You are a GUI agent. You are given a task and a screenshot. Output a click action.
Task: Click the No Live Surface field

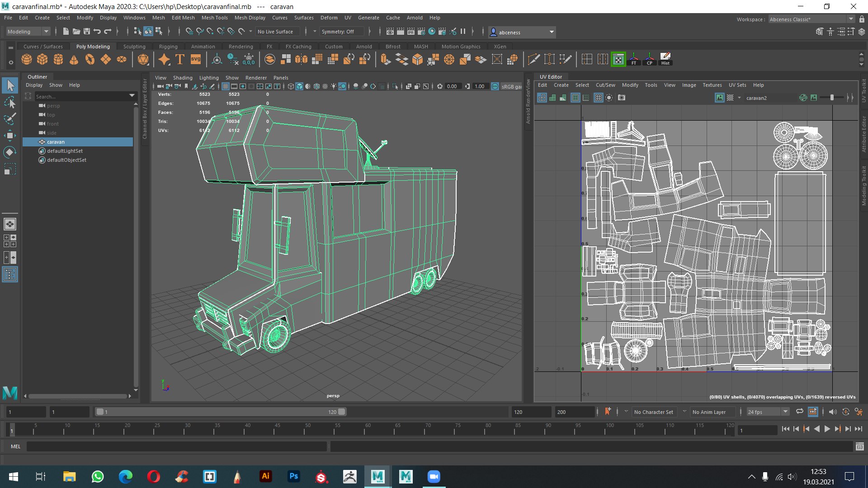coord(277,32)
